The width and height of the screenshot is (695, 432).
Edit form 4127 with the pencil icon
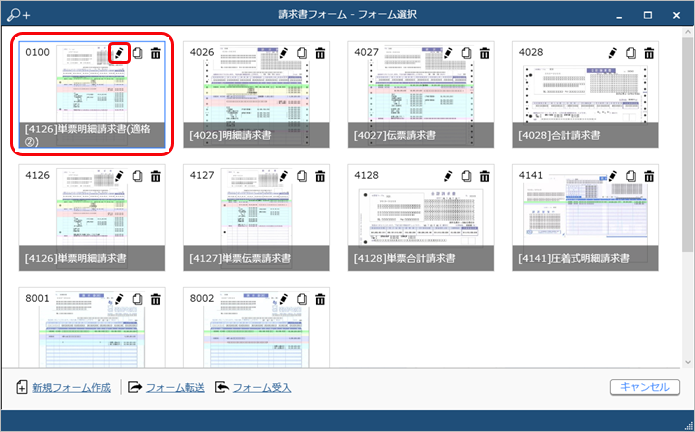284,176
